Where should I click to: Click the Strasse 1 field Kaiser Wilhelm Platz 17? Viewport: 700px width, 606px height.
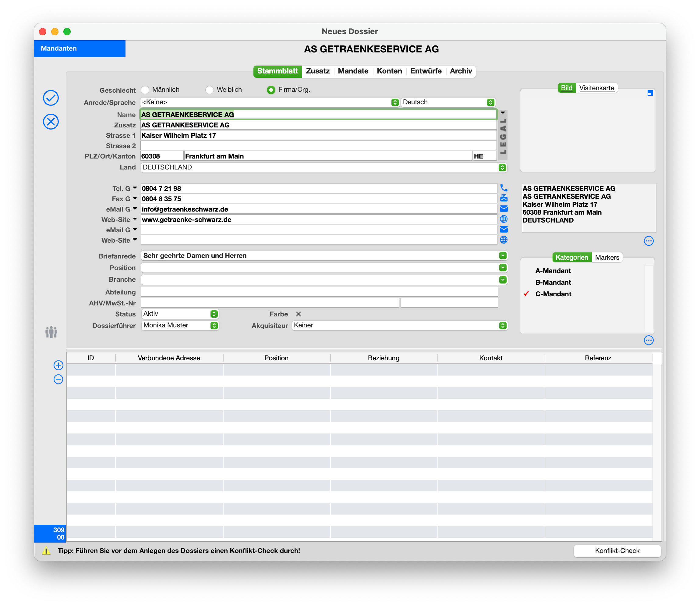pos(318,136)
